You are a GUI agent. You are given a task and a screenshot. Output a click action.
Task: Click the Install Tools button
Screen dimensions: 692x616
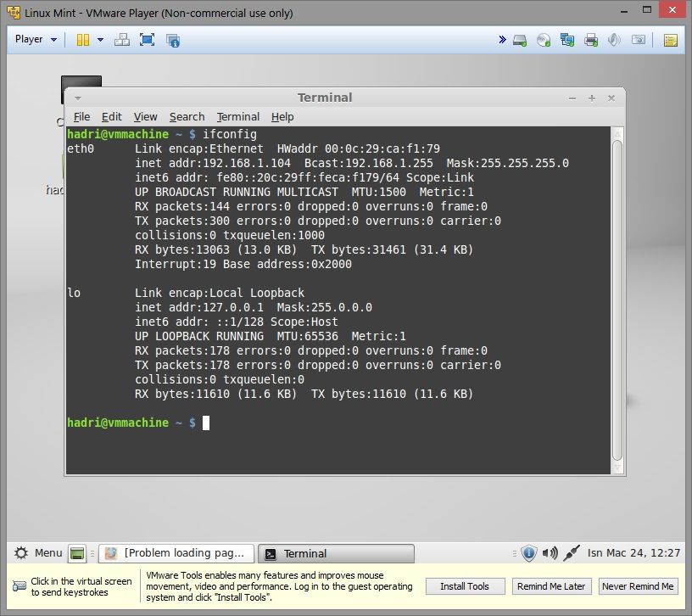pyautogui.click(x=465, y=586)
